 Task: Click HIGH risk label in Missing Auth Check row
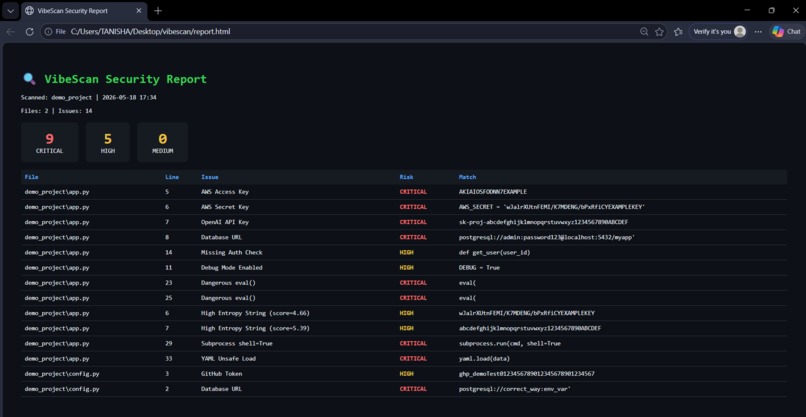[407, 252]
